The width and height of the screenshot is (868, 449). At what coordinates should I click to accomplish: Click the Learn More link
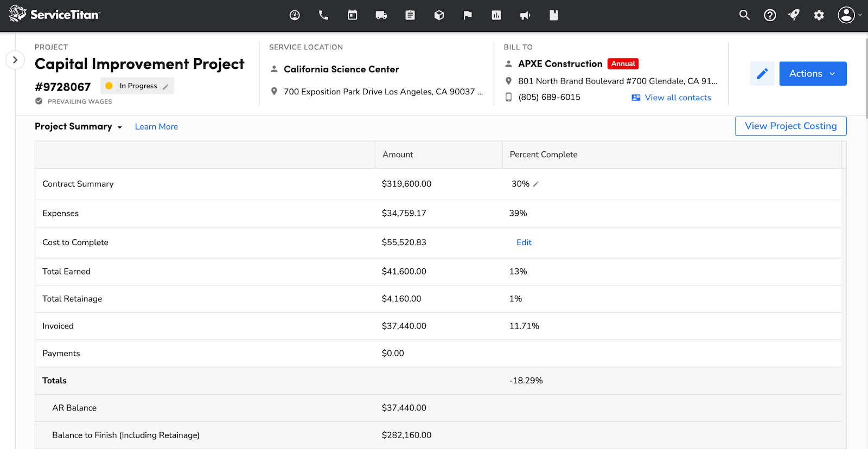[156, 126]
